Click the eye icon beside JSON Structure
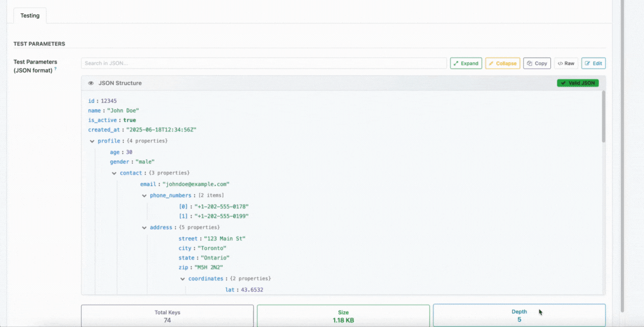This screenshot has height=327, width=644. click(x=91, y=83)
